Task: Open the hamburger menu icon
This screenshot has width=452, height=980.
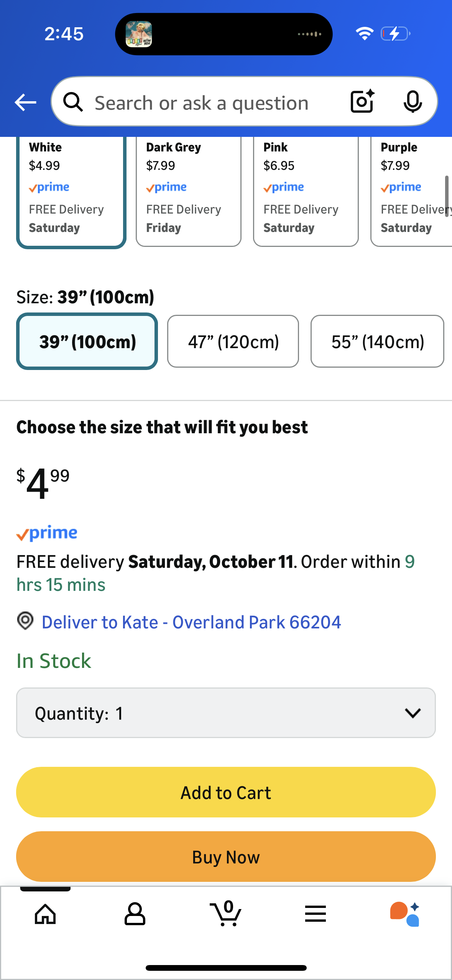Action: coord(316,914)
